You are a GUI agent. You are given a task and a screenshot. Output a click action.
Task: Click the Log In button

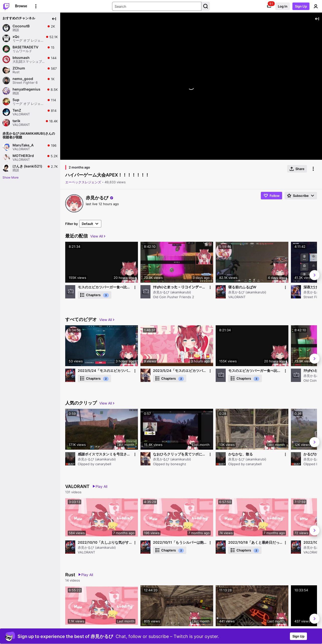coord(282,6)
